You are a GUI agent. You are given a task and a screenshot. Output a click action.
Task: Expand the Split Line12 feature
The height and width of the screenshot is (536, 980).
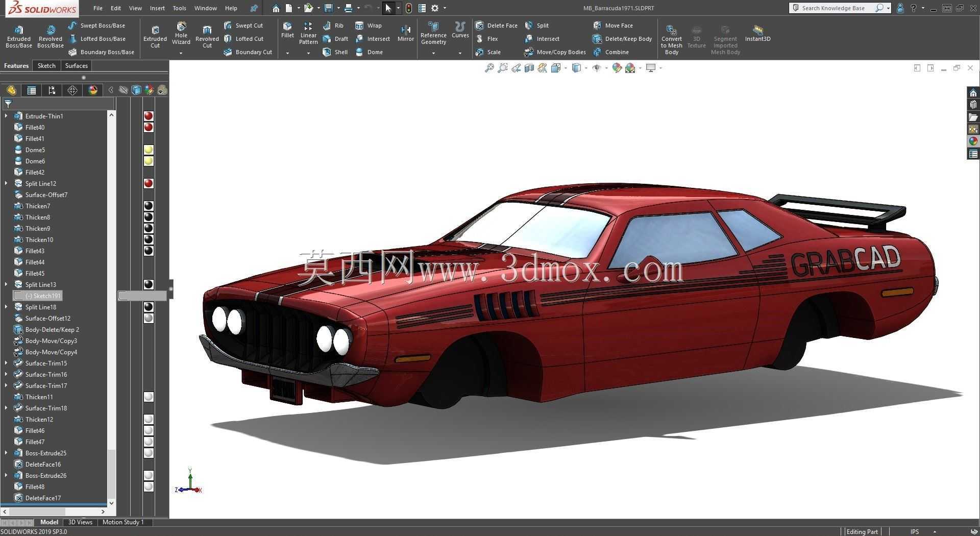pyautogui.click(x=6, y=183)
